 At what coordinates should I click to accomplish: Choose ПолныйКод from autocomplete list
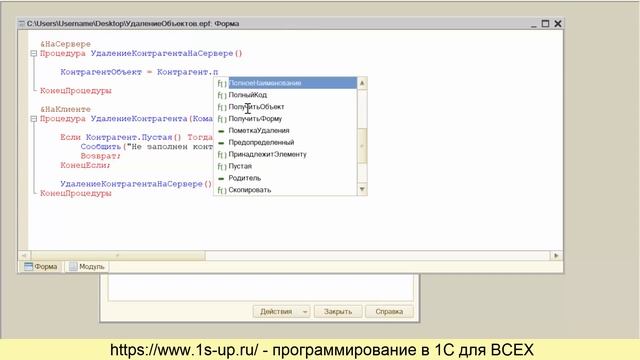pos(248,95)
